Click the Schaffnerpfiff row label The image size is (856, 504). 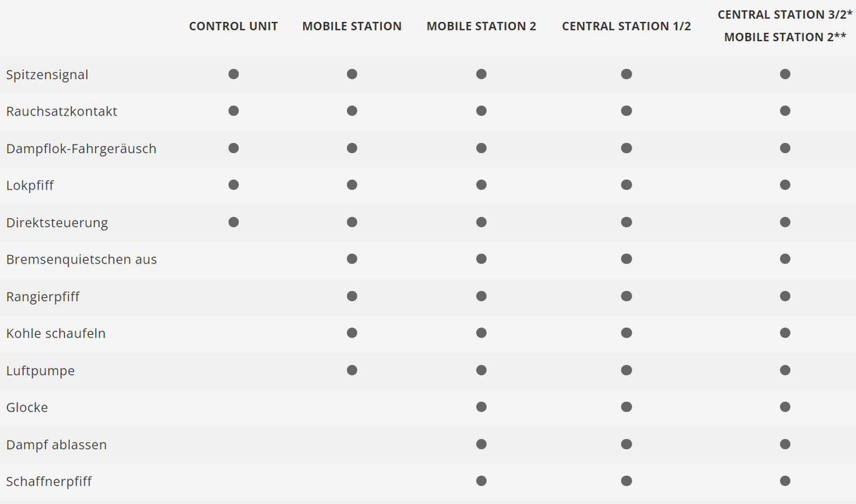pyautogui.click(x=49, y=481)
